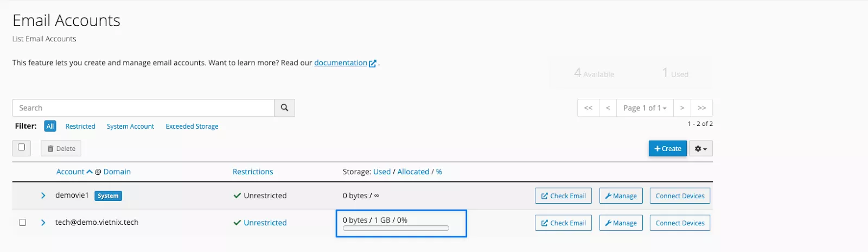
Task: Toggle the select-all accounts checkbox
Action: [x=22, y=147]
